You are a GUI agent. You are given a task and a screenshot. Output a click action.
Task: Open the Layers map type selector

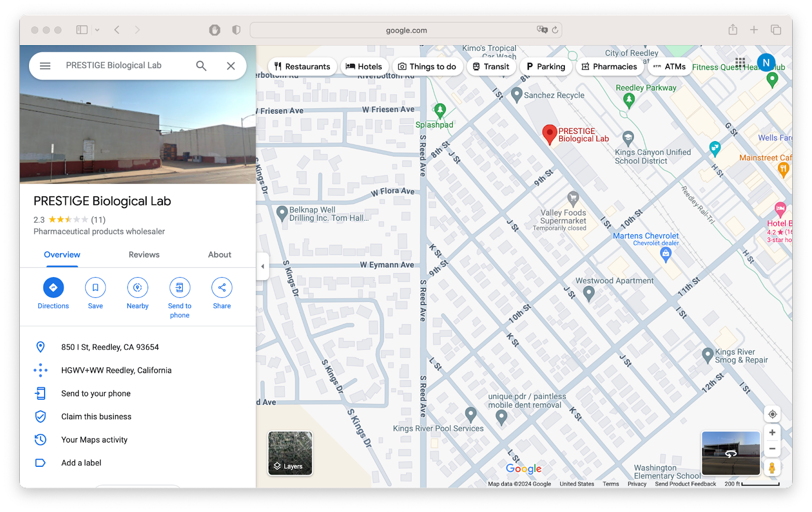tap(290, 454)
